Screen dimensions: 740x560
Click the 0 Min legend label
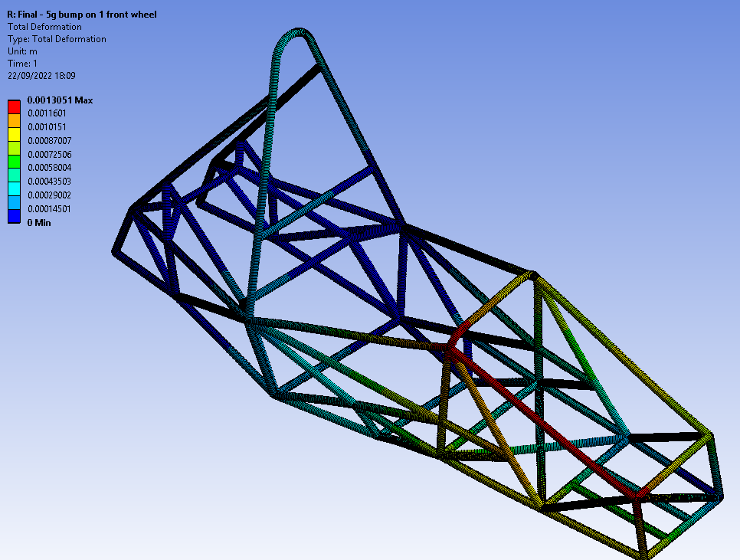click(x=39, y=222)
